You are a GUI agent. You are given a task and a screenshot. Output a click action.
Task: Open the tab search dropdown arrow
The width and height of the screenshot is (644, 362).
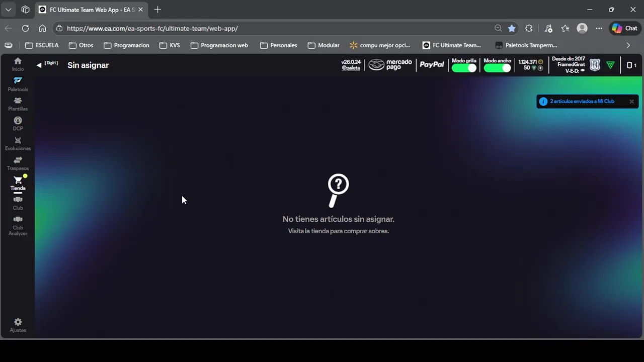click(x=8, y=10)
